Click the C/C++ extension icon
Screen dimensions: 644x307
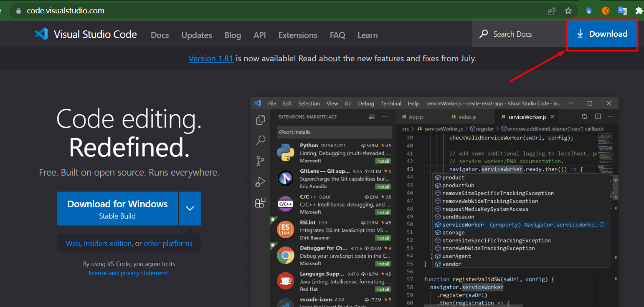(x=286, y=204)
